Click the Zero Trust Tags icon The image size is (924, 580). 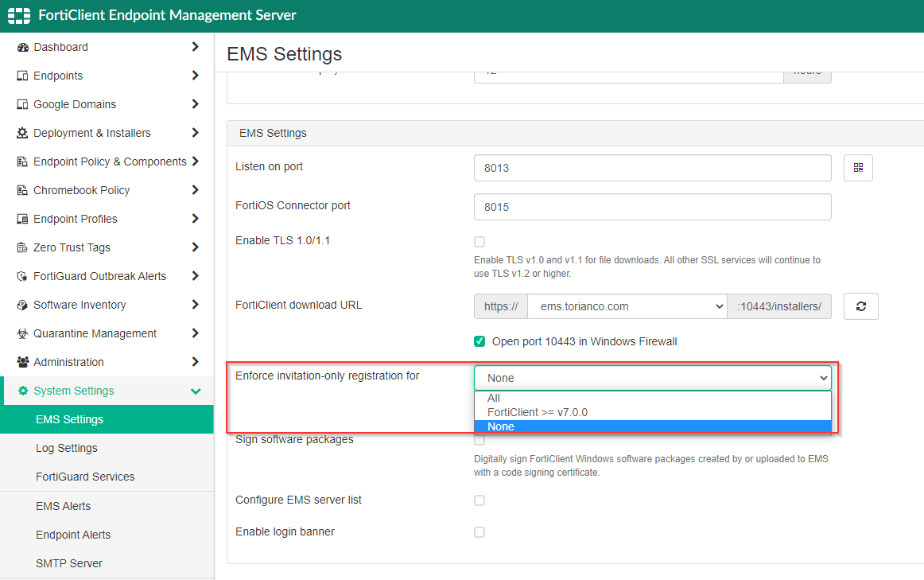pos(22,247)
